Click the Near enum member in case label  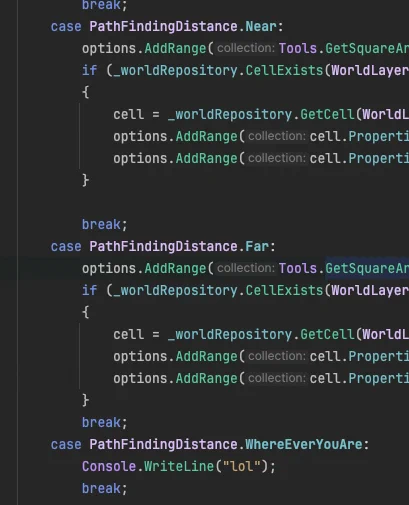click(x=261, y=27)
